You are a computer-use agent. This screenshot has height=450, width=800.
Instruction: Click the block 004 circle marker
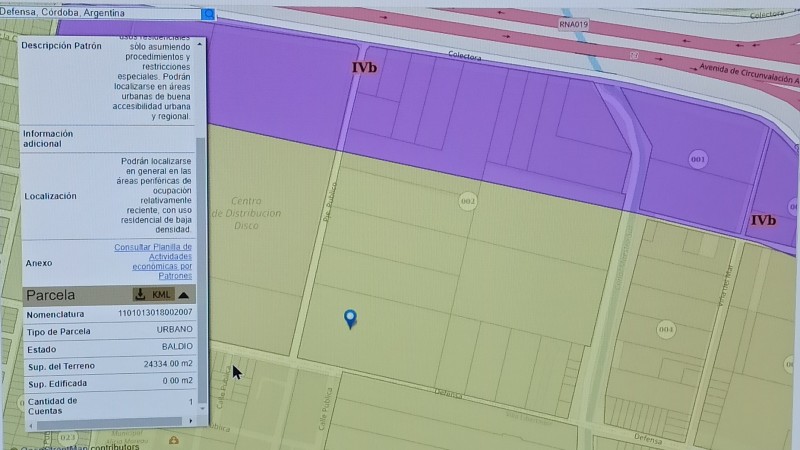pos(666,328)
